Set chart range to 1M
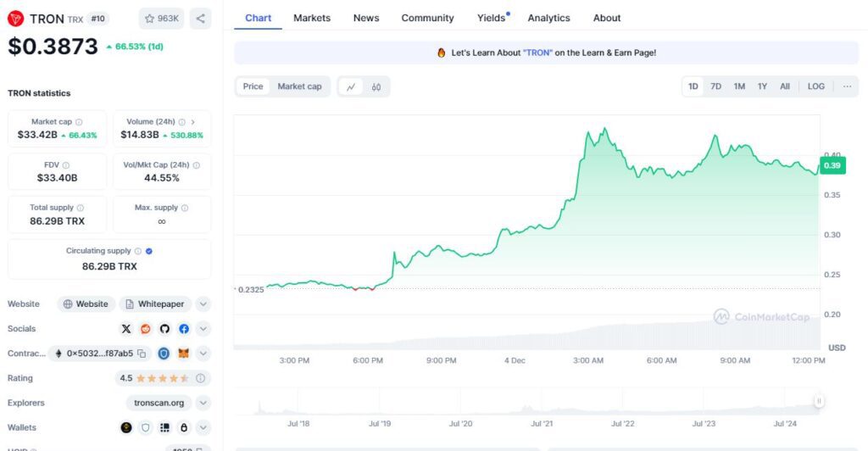Image resolution: width=868 pixels, height=451 pixels. click(739, 86)
